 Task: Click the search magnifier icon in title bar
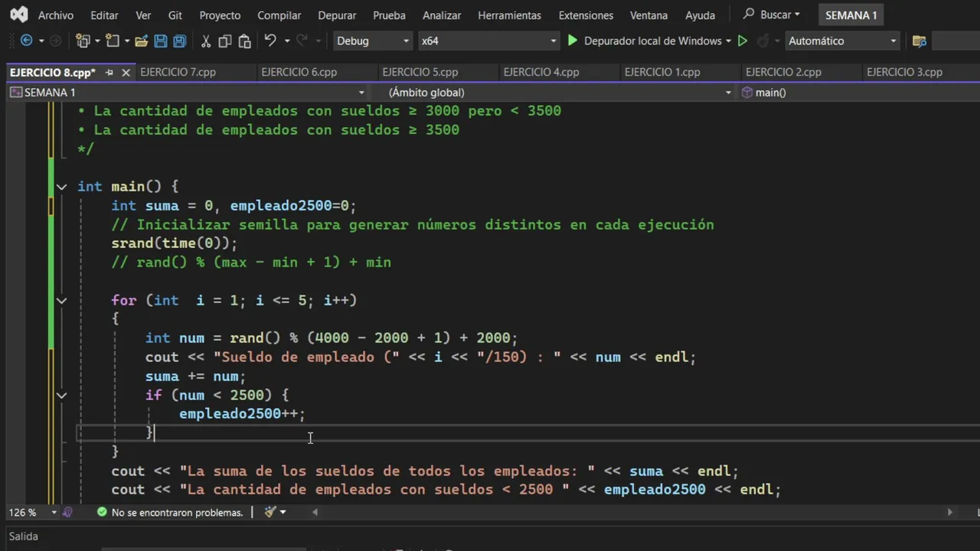click(749, 14)
